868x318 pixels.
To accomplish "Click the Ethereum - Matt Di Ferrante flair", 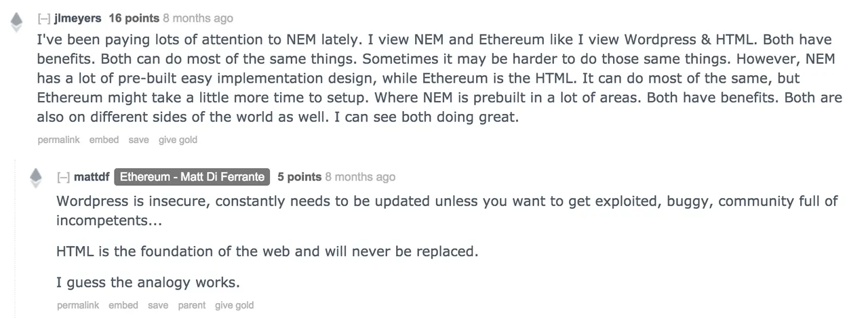I will pyautogui.click(x=192, y=177).
